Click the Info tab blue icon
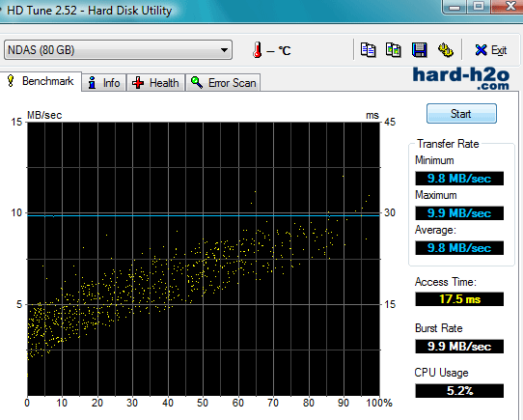The image size is (523, 420). click(92, 82)
